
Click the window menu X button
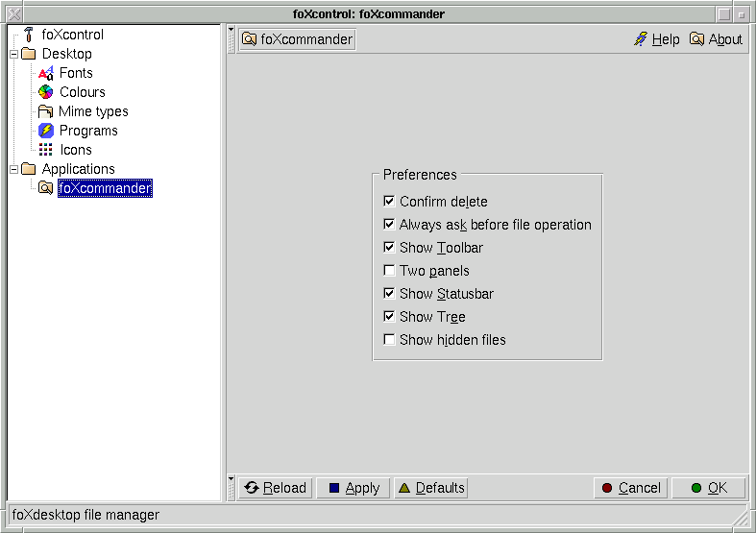point(14,14)
